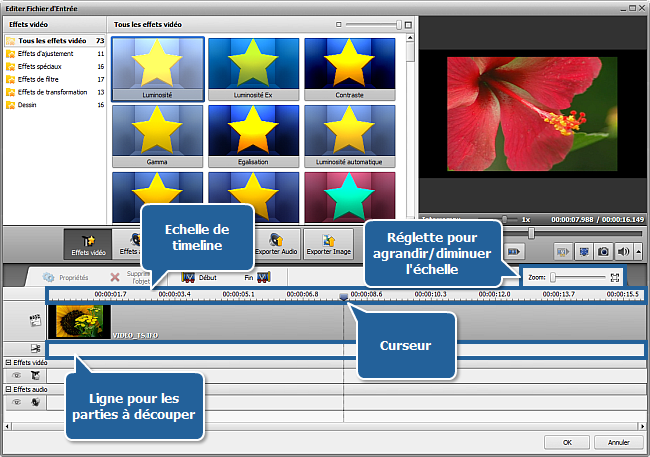Image resolution: width=650 pixels, height=457 pixels.
Task: Click the Annuler button
Action: [x=618, y=441]
